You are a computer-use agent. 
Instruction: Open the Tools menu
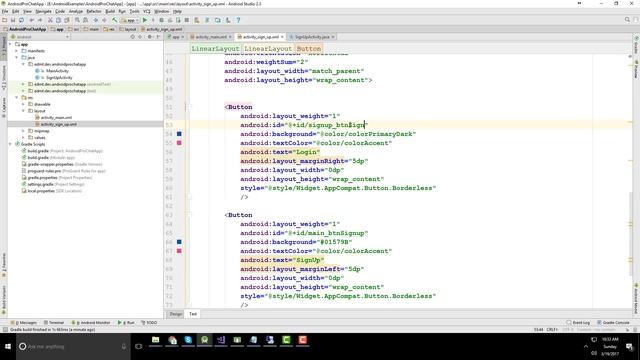point(134,11)
